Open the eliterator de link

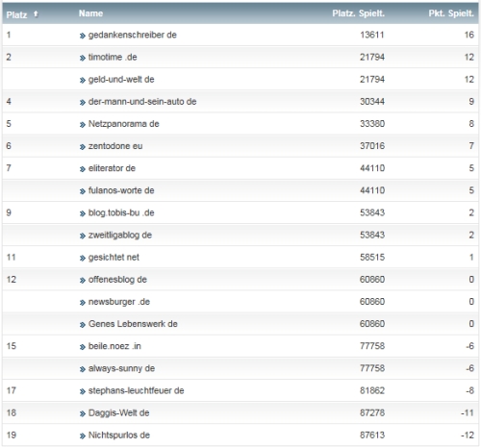click(112, 168)
